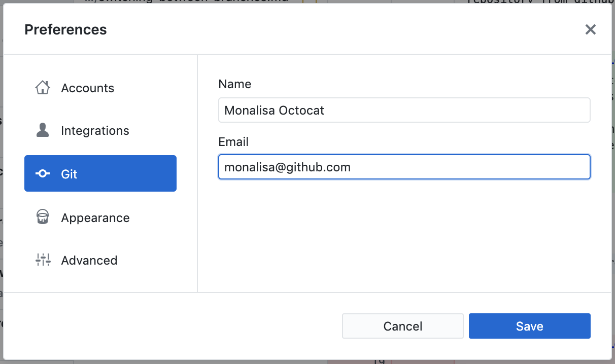
Task: Click the Preferences dialog title
Action: (x=65, y=29)
